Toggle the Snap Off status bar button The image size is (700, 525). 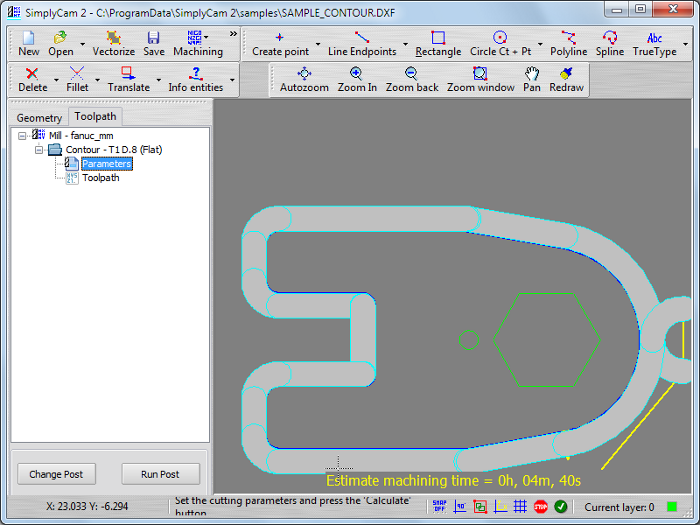[x=439, y=507]
